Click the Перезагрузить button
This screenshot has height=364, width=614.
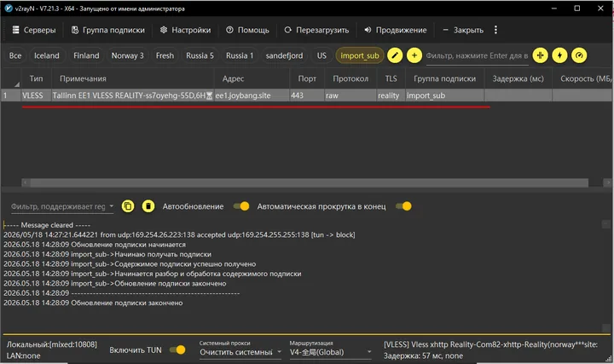point(316,30)
